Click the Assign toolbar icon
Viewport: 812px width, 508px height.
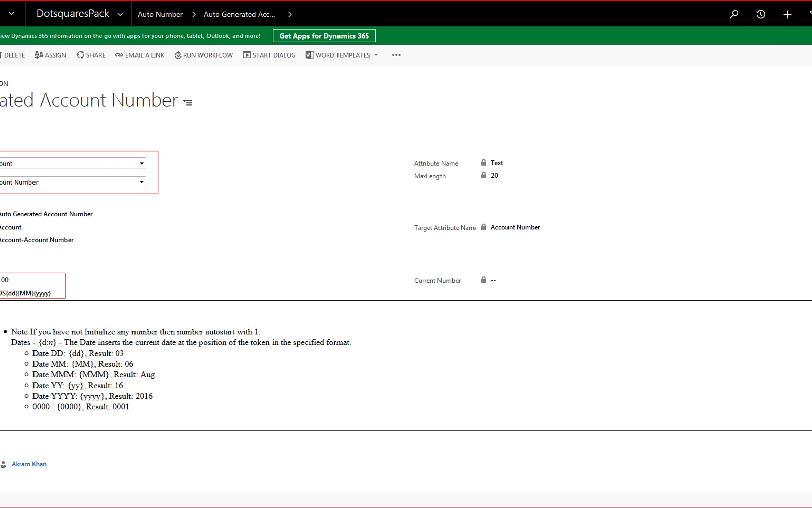[x=39, y=55]
